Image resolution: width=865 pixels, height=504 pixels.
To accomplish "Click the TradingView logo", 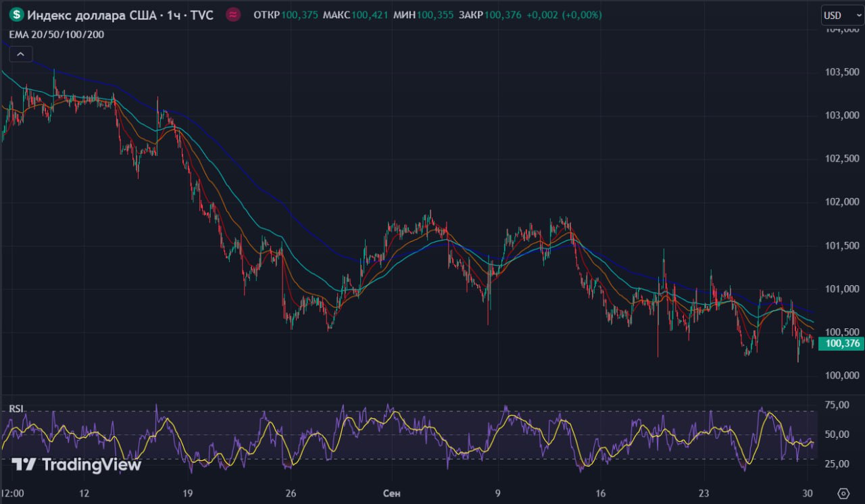I will (x=76, y=465).
